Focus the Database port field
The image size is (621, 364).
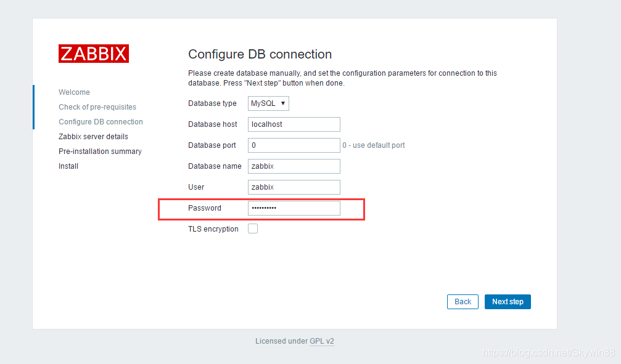click(x=294, y=145)
